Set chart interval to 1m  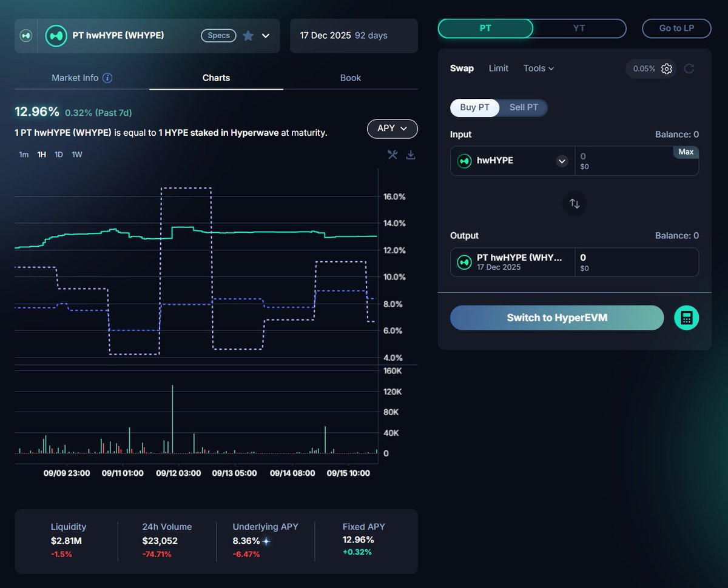24,155
